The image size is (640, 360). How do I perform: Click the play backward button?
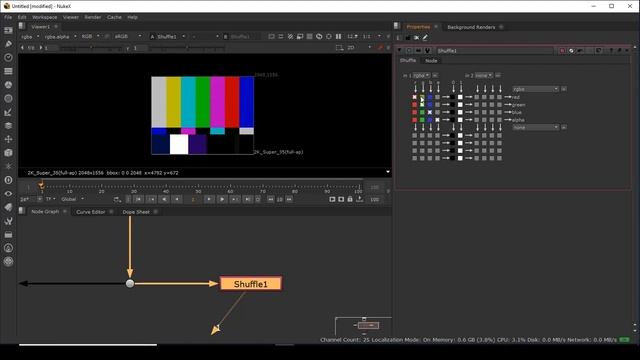pos(164,199)
